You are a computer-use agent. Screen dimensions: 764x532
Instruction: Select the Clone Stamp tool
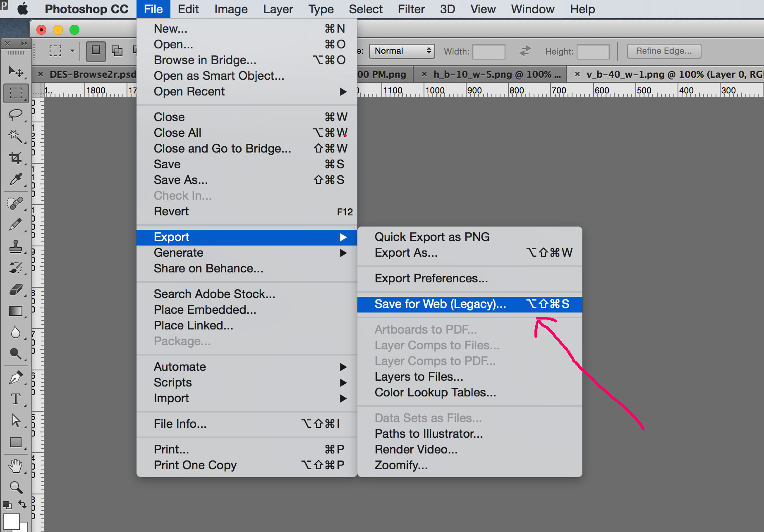pos(15,246)
